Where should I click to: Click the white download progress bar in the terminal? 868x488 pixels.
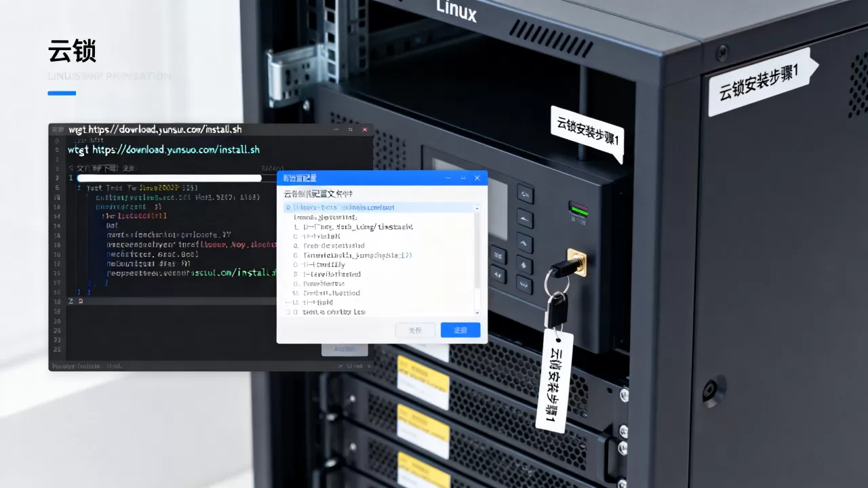pyautogui.click(x=169, y=178)
